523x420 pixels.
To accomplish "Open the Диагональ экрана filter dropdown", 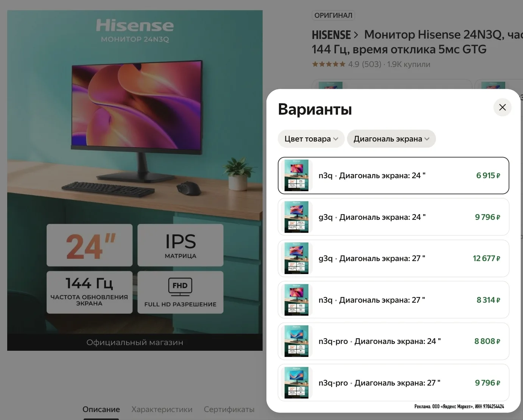I will (391, 139).
